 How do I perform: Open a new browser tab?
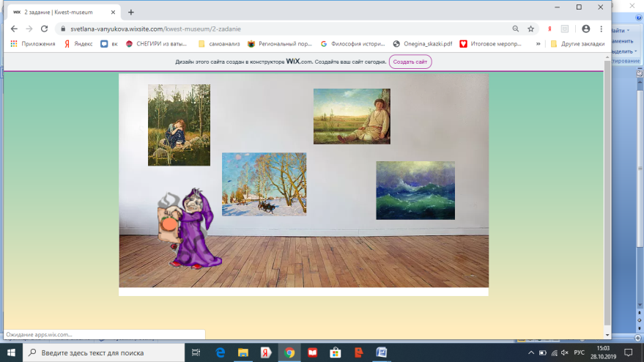coord(131,12)
